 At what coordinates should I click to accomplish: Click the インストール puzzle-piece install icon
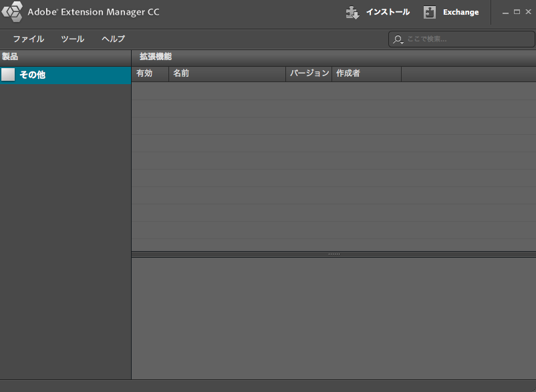pos(352,13)
